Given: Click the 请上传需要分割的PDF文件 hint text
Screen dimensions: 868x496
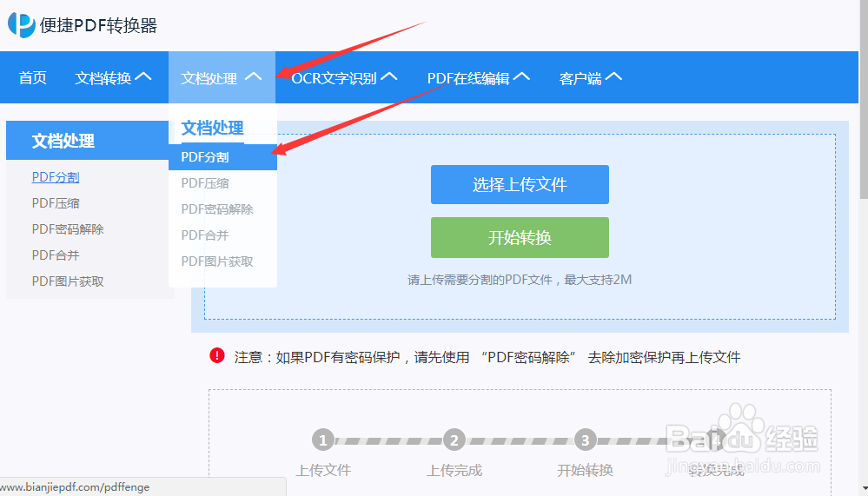Looking at the screenshot, I should click(x=520, y=280).
